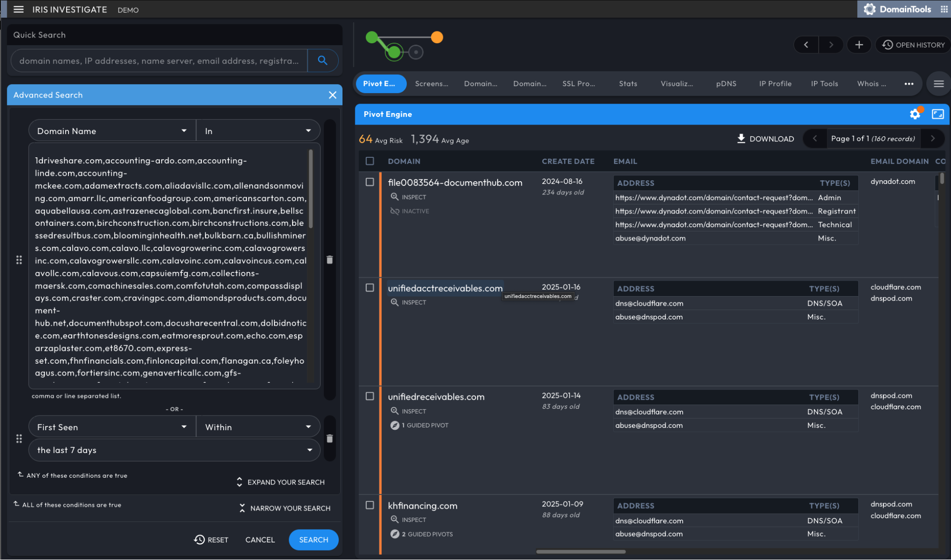Screen dimensions: 951x560
Task: Open the DomainTools apps grid icon
Action: pos(943,9)
